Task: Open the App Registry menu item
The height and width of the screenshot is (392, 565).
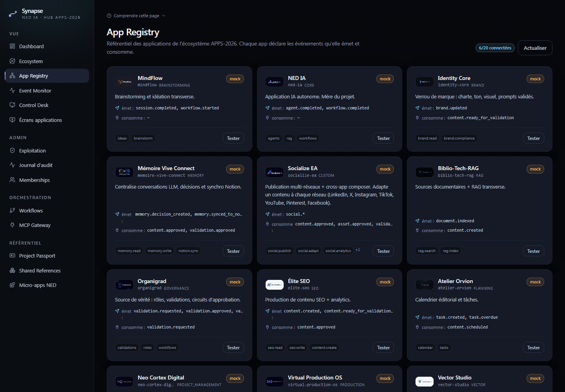Action: coord(47,76)
